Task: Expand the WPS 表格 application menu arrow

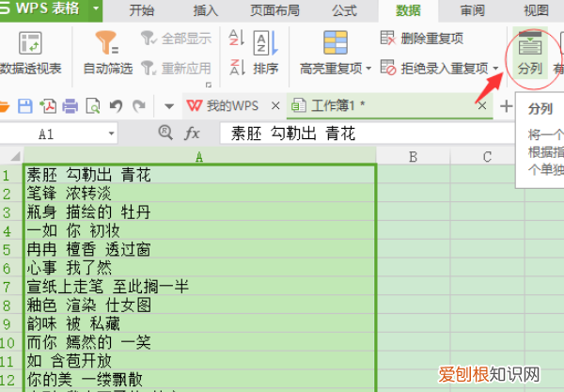Action: pos(96,8)
